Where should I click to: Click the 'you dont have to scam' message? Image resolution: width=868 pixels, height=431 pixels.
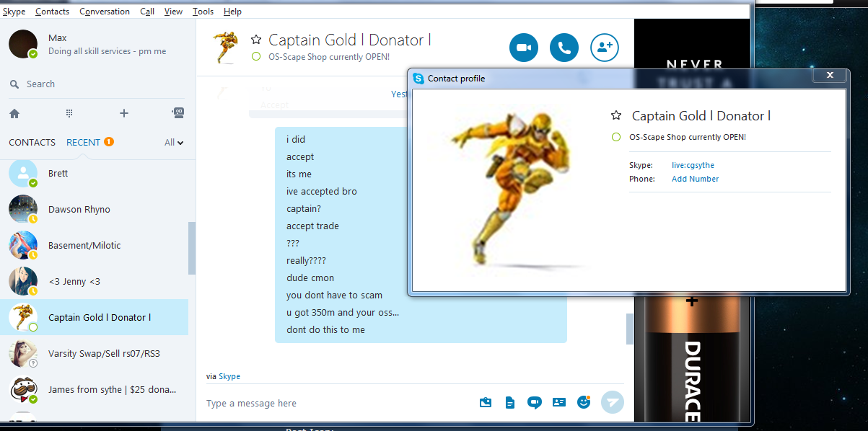[x=334, y=295]
